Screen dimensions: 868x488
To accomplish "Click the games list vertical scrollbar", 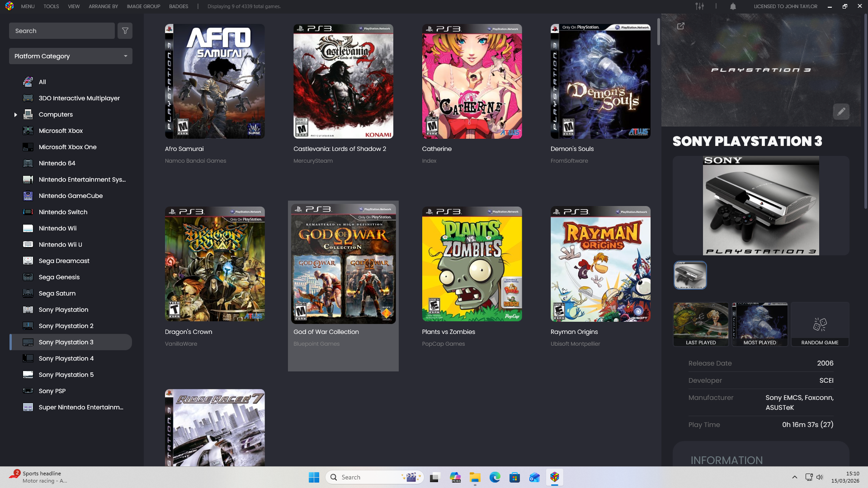I will click(659, 32).
